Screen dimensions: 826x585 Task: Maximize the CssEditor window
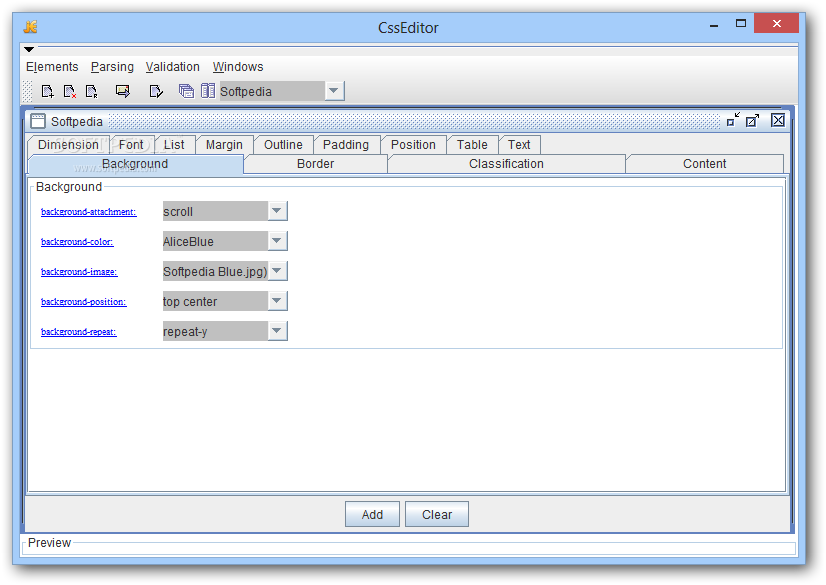[x=741, y=24]
